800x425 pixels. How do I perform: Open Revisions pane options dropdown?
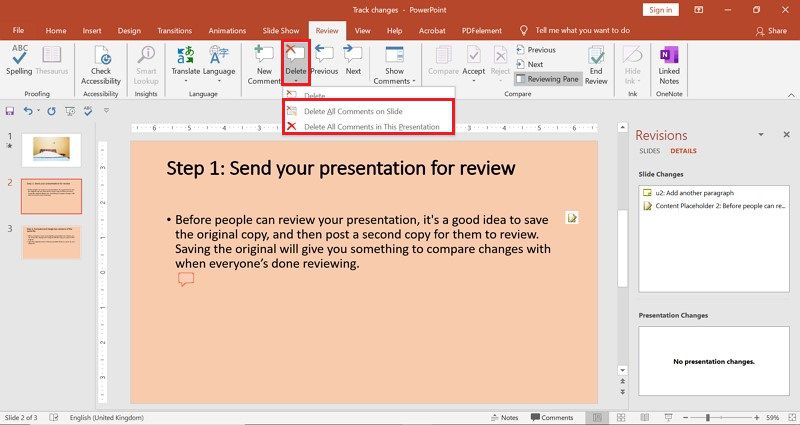click(761, 135)
